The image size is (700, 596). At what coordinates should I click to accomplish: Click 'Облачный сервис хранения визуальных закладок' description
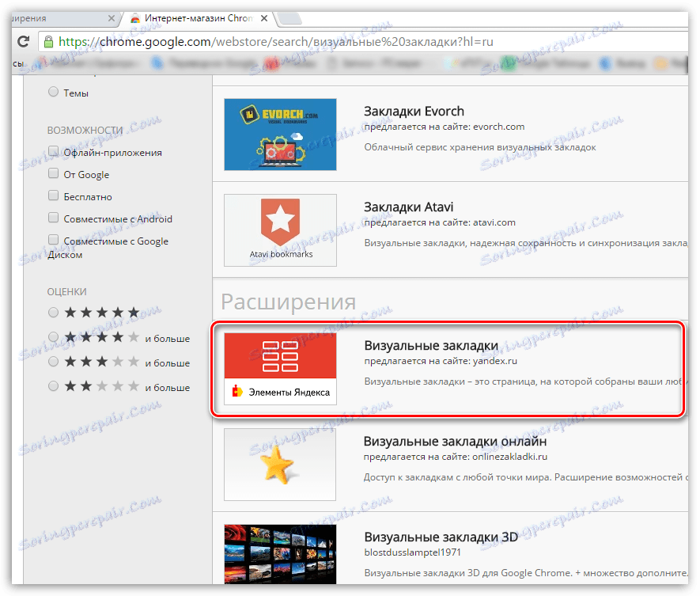[x=480, y=147]
